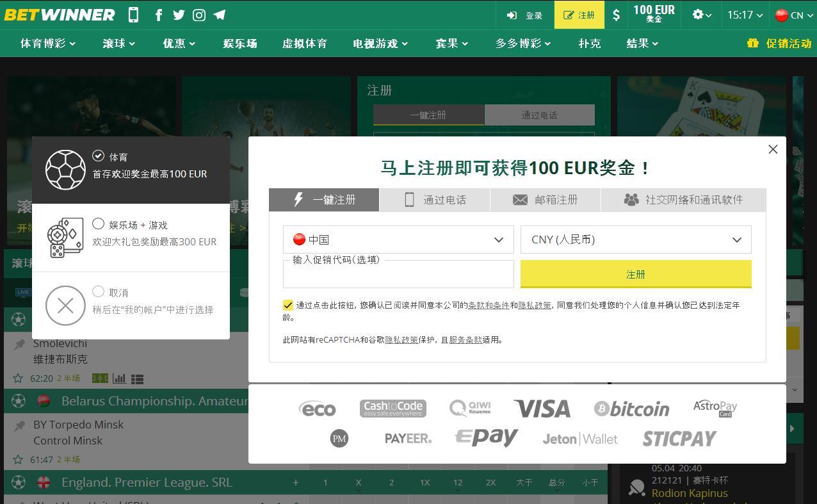Screen dimensions: 817x504
Task: Focus the promo code 输入促销代码 input field
Action: (x=398, y=274)
